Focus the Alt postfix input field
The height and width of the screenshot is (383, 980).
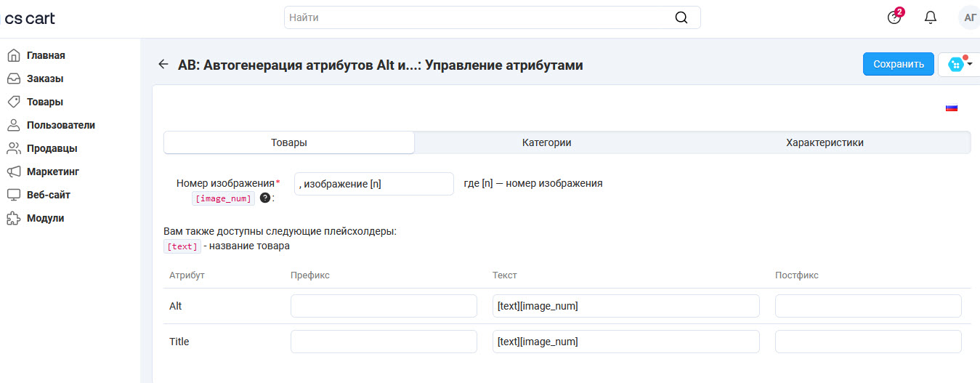pyautogui.click(x=868, y=306)
